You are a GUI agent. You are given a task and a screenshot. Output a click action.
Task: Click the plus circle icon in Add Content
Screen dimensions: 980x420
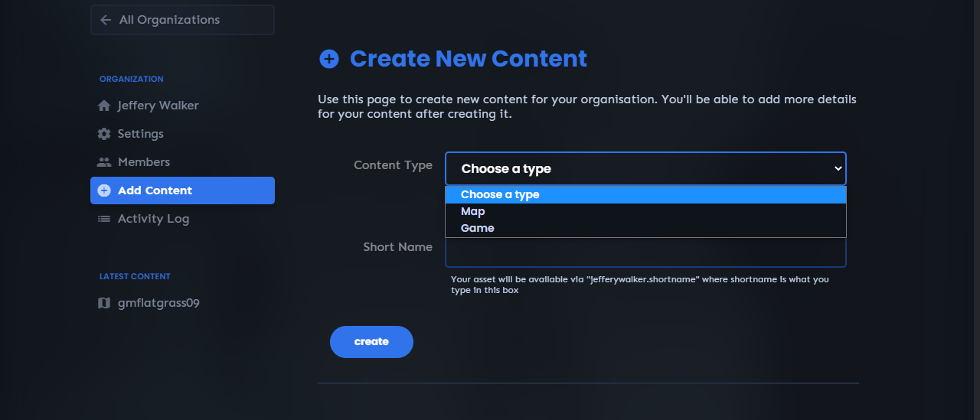(x=104, y=190)
